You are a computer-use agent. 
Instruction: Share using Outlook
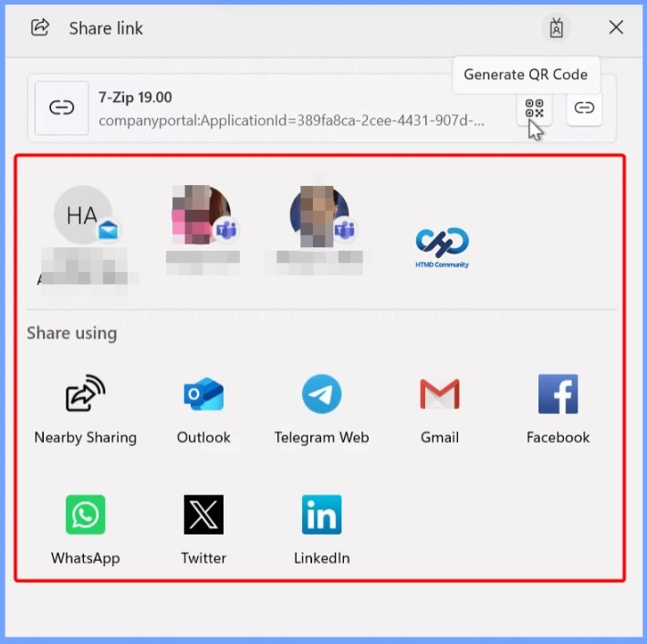pyautogui.click(x=203, y=410)
